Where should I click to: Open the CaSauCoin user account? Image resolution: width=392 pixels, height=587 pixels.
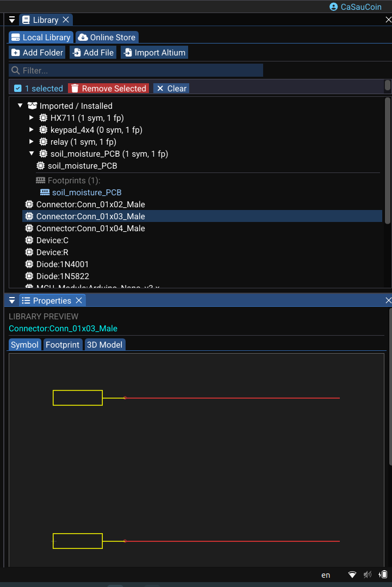pyautogui.click(x=356, y=7)
